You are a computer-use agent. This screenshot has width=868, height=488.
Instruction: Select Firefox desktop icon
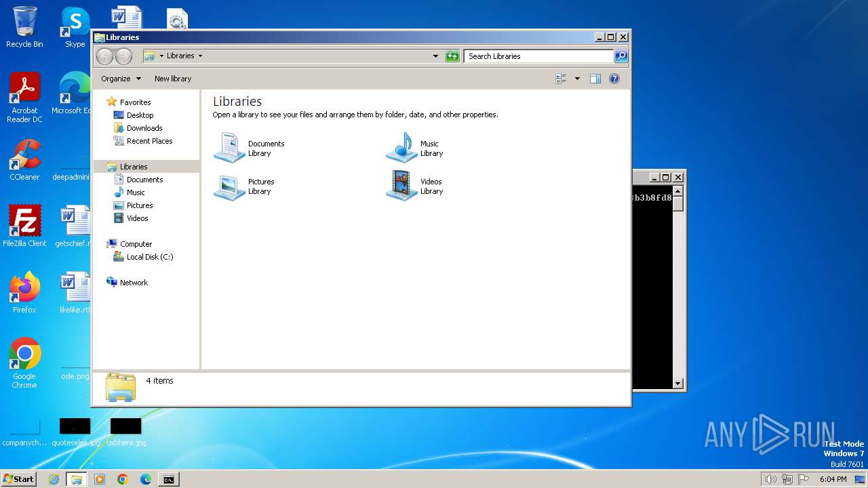24,293
